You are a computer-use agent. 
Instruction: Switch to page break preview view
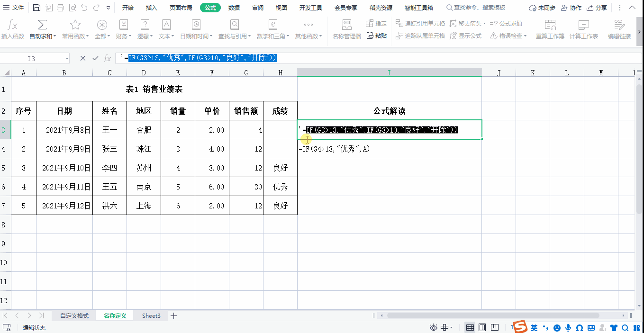pos(494,327)
